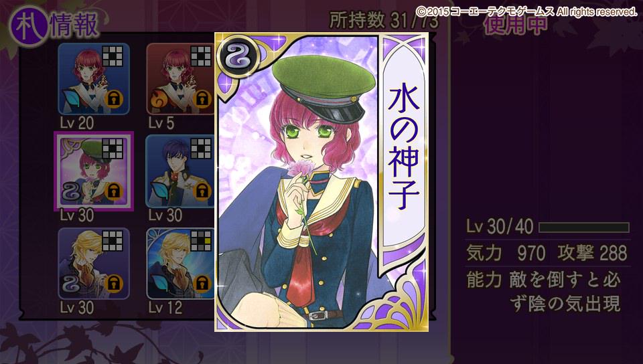Select the Lv 5 fire card thumbnail
643x364 pixels.
(x=180, y=78)
